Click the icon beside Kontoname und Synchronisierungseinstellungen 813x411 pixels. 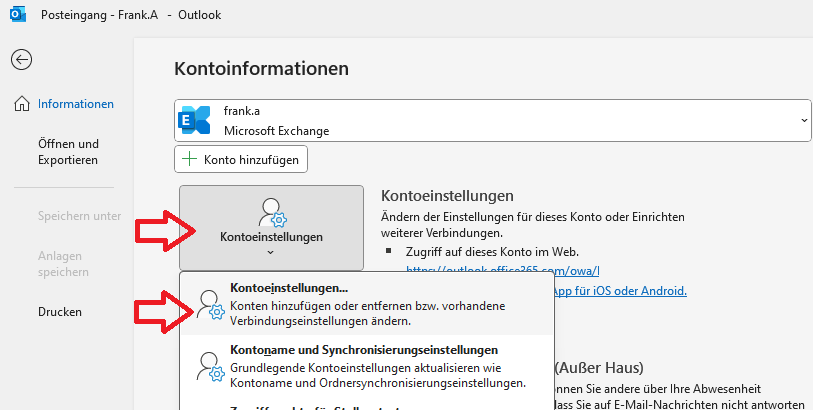pyautogui.click(x=211, y=366)
